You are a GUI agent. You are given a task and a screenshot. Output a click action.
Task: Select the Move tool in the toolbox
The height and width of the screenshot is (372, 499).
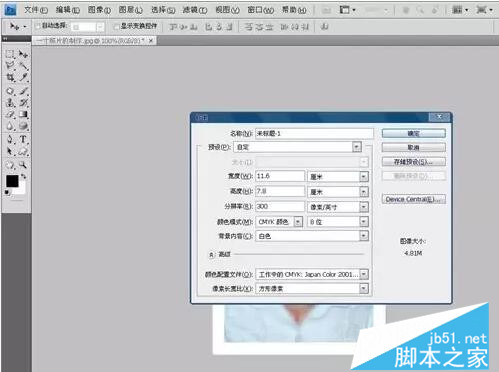(23, 54)
